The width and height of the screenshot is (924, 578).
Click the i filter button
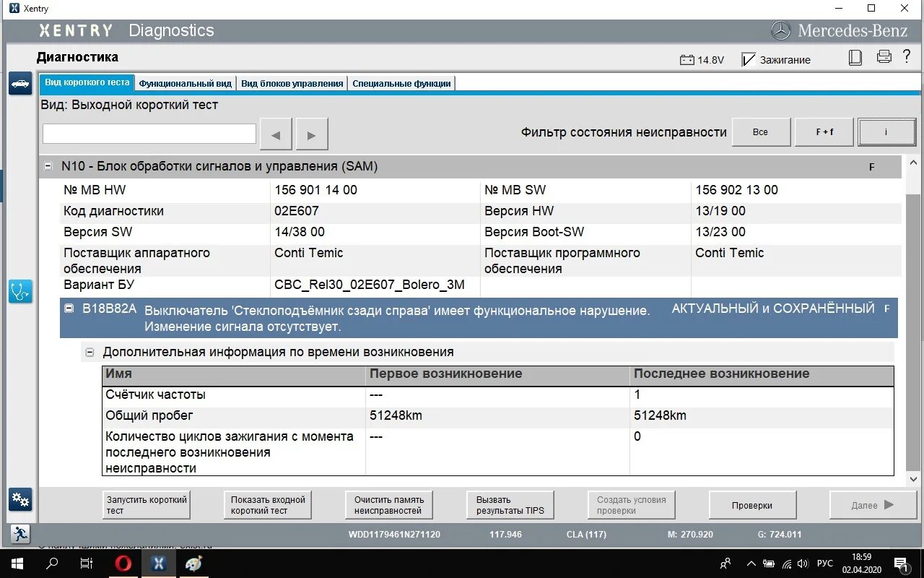(x=887, y=132)
